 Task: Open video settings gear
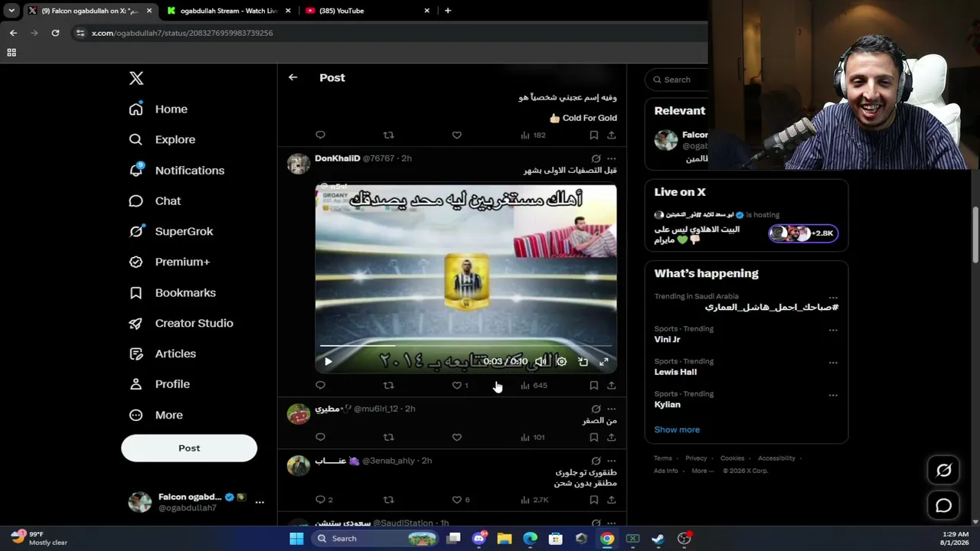point(561,362)
